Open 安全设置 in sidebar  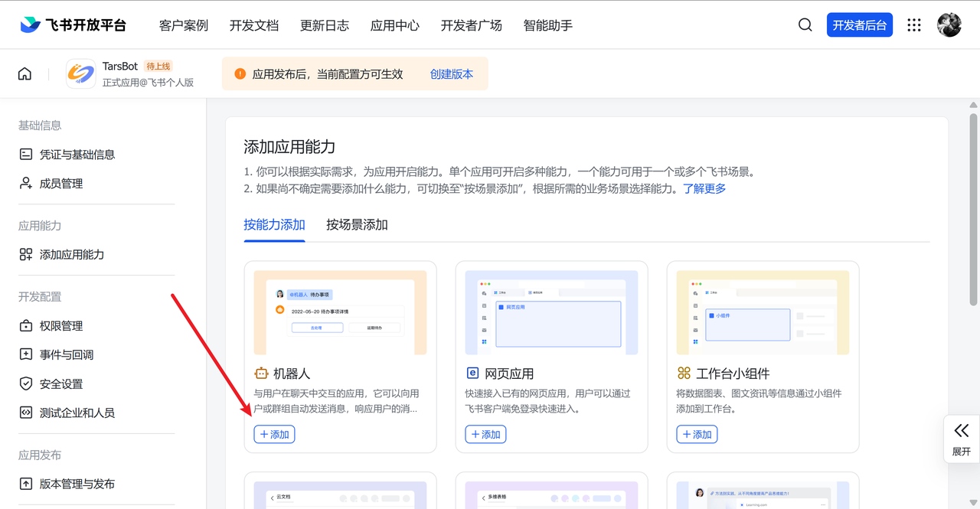60,384
